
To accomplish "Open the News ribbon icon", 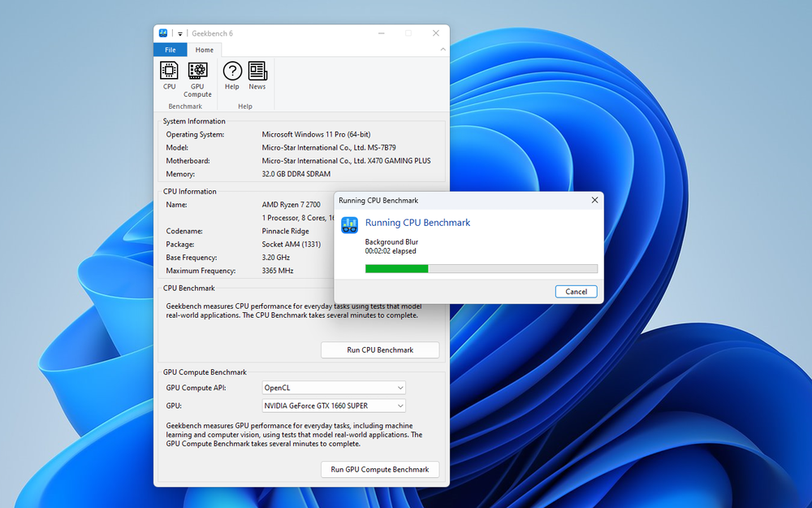I will point(257,75).
